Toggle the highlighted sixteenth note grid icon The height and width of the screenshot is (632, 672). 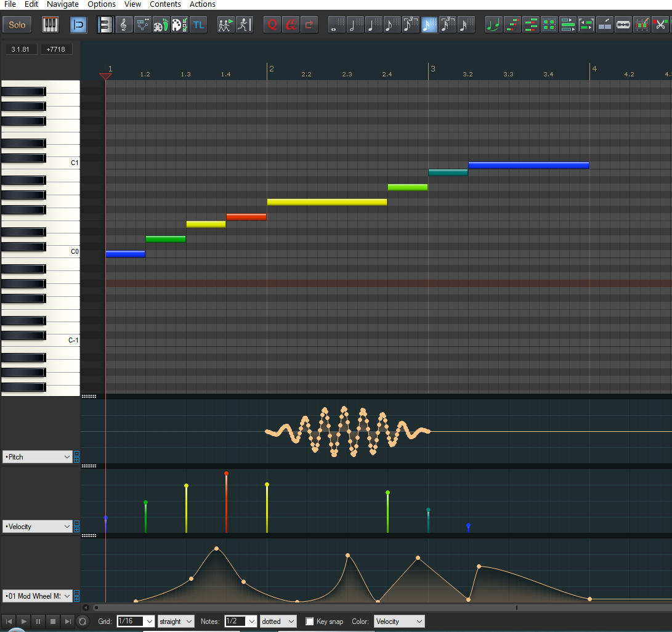429,25
